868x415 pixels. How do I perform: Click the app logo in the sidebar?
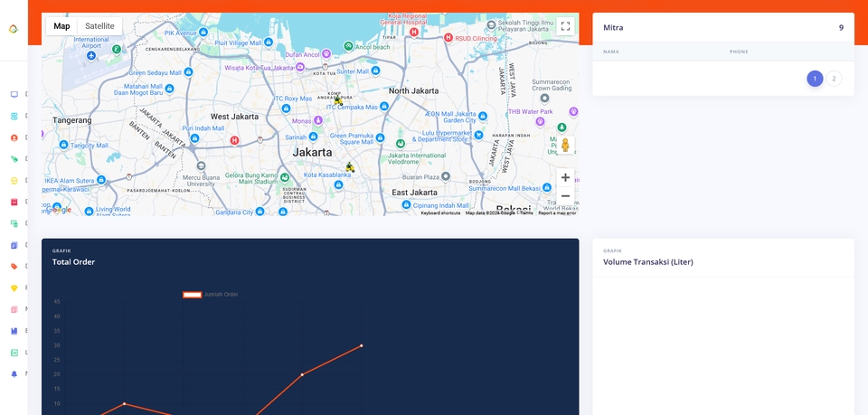(14, 29)
